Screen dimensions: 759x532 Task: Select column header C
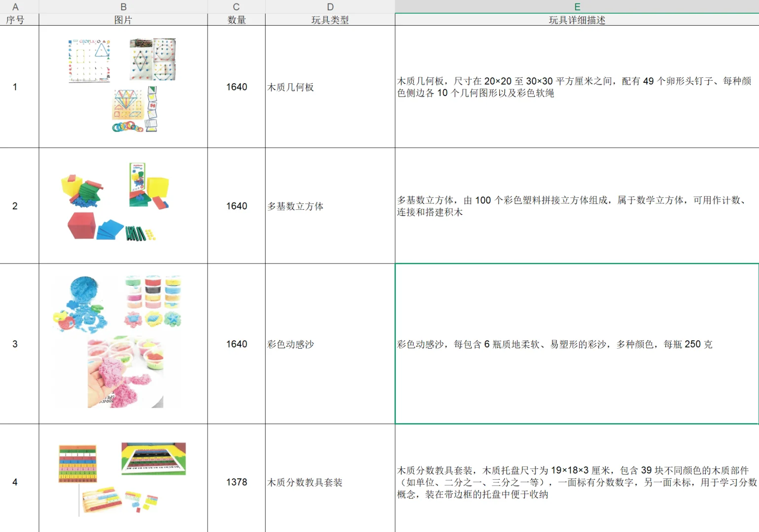236,6
